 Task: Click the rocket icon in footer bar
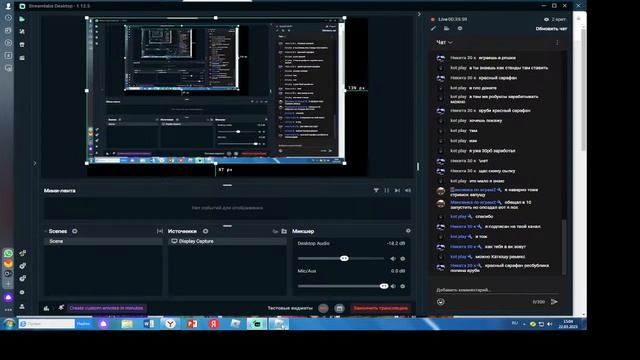click(x=61, y=308)
